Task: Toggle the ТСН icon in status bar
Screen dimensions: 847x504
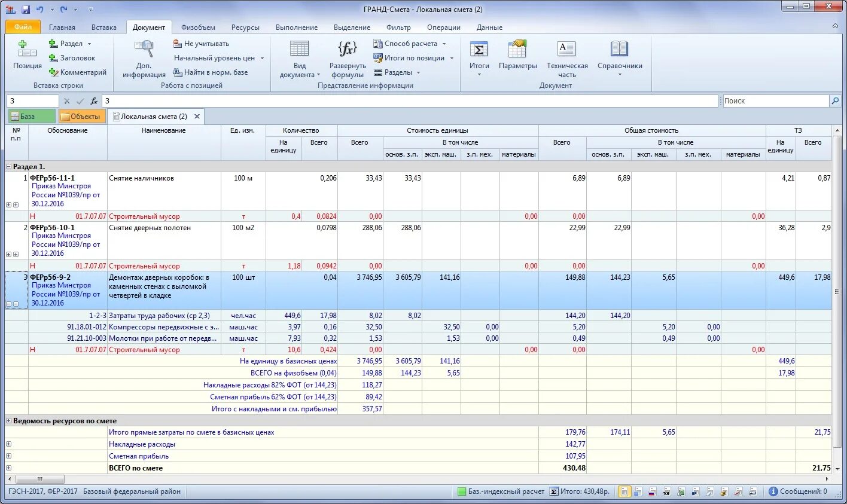Action: [x=666, y=491]
